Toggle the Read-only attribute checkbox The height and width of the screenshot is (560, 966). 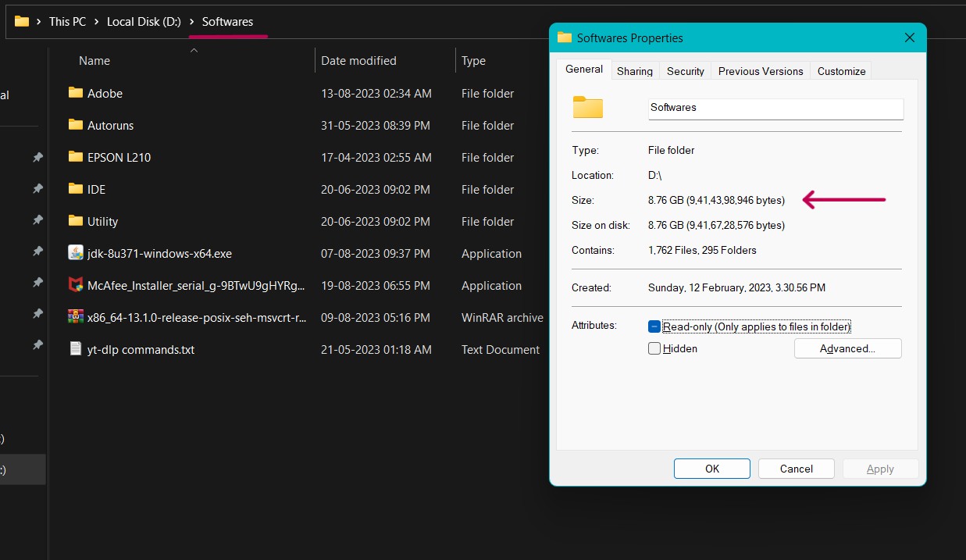(x=654, y=326)
